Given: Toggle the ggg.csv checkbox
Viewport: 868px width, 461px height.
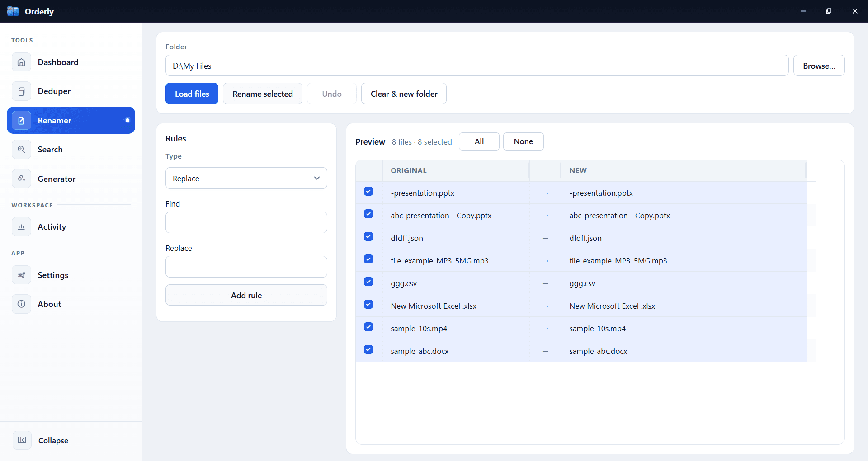Looking at the screenshot, I should pyautogui.click(x=368, y=282).
